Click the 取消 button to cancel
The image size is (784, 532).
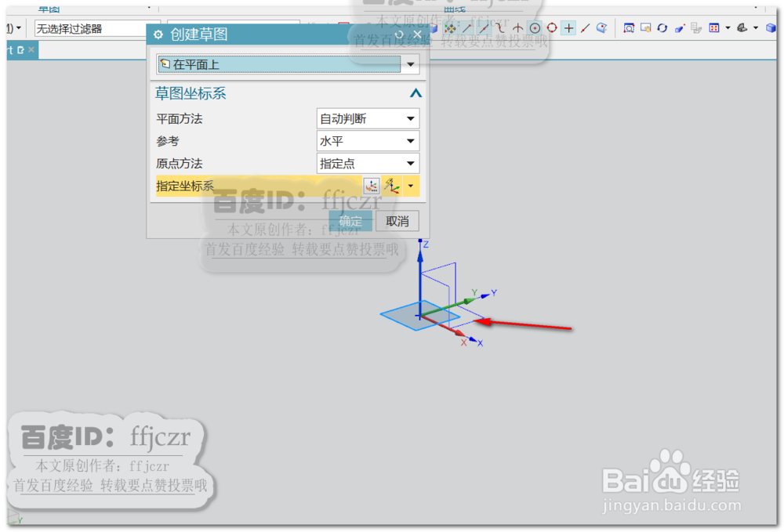pyautogui.click(x=397, y=221)
